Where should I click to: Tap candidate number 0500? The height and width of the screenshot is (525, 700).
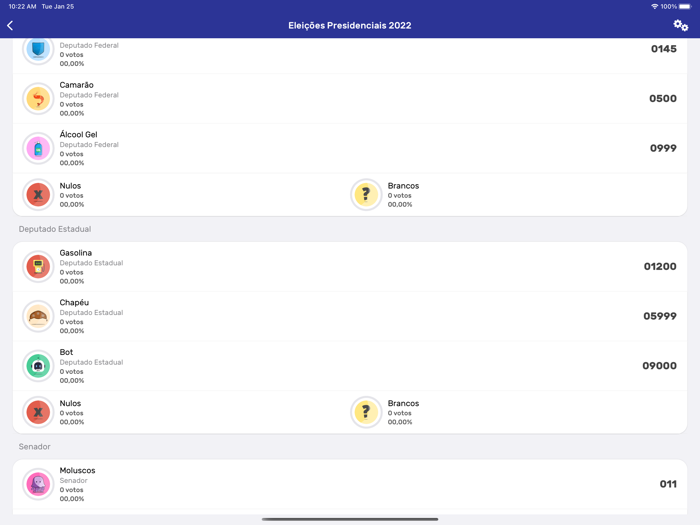click(x=662, y=99)
